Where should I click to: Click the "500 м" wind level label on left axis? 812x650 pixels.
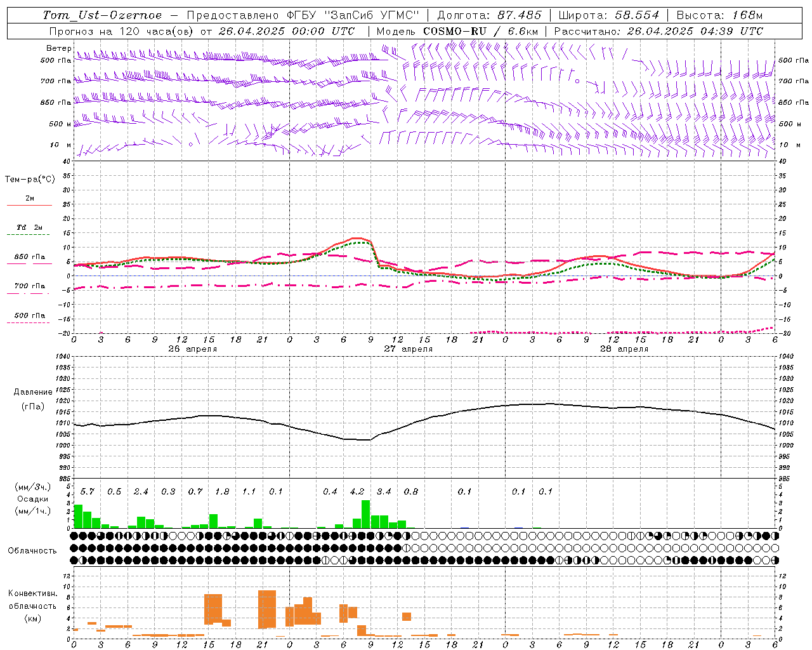(x=60, y=124)
